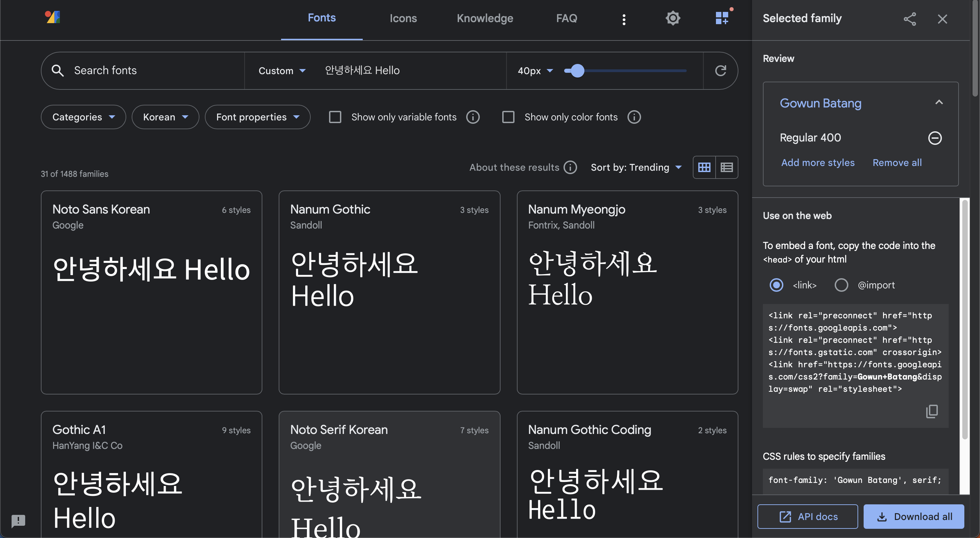The width and height of the screenshot is (980, 538).
Task: Adjust the font size slider handle
Action: 577,71
